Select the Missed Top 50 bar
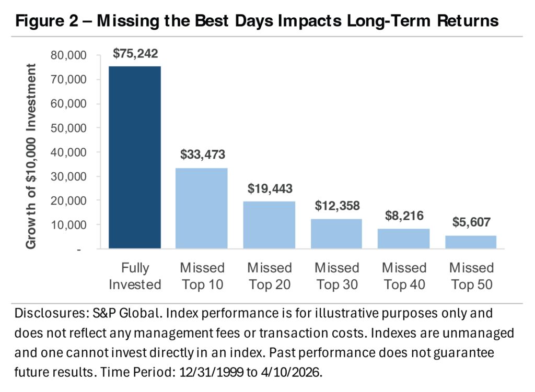This screenshot has width=535, height=392. pyautogui.click(x=471, y=242)
